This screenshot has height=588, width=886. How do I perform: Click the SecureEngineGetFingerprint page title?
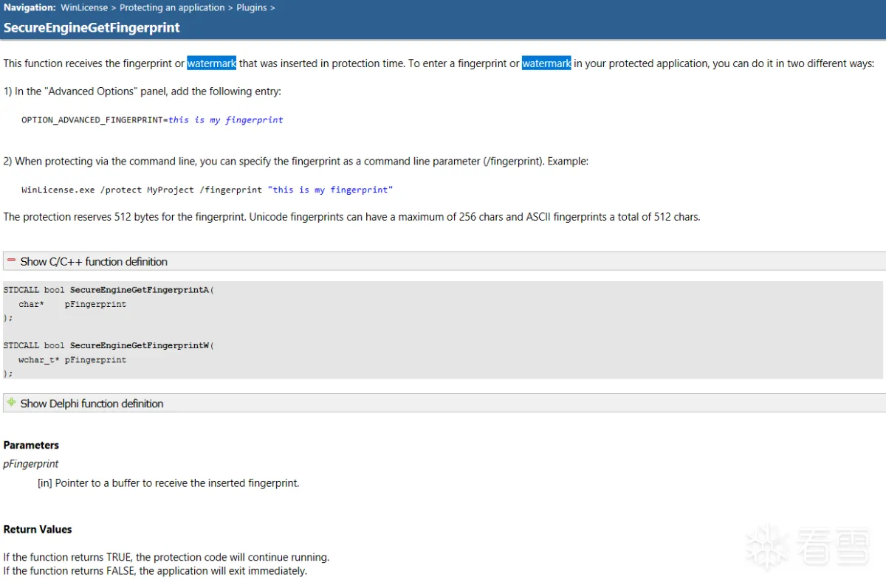point(92,28)
